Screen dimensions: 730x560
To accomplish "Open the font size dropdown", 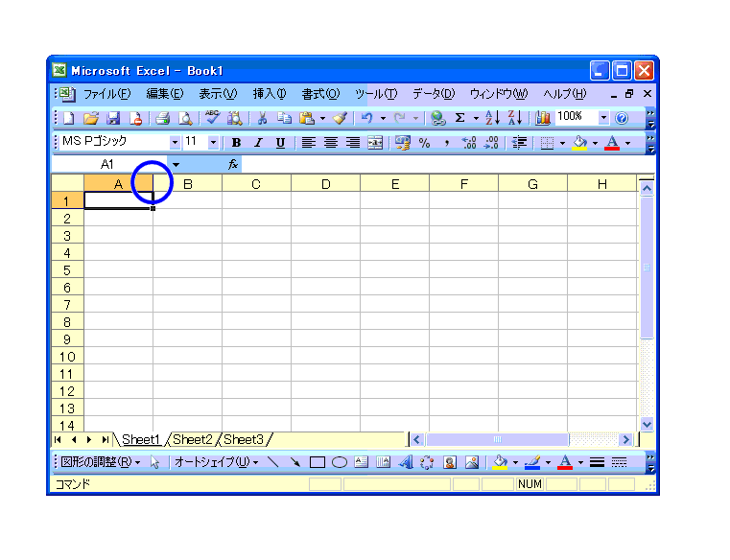I will coord(213,143).
